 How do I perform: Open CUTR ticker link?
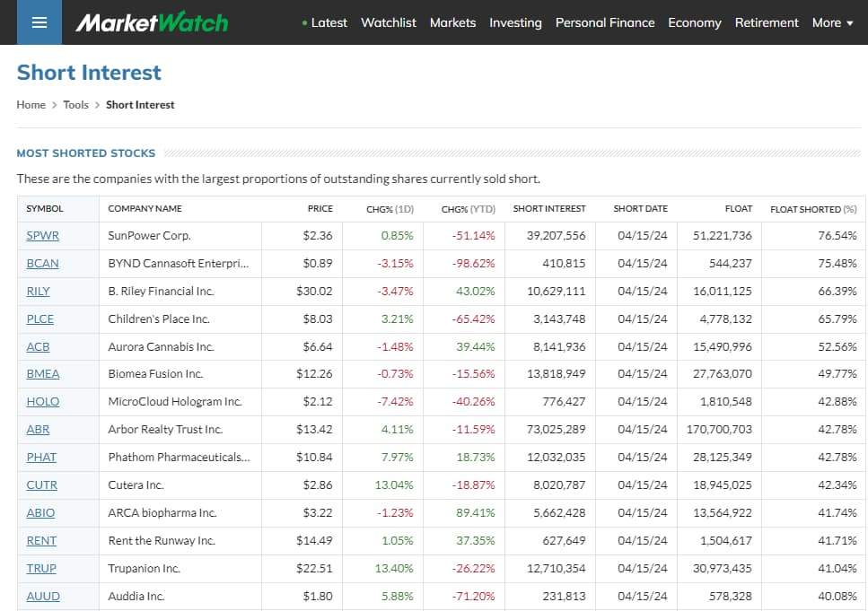pos(41,484)
